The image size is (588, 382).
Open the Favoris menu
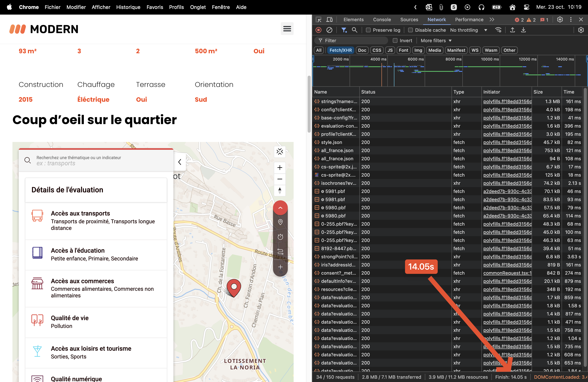155,7
